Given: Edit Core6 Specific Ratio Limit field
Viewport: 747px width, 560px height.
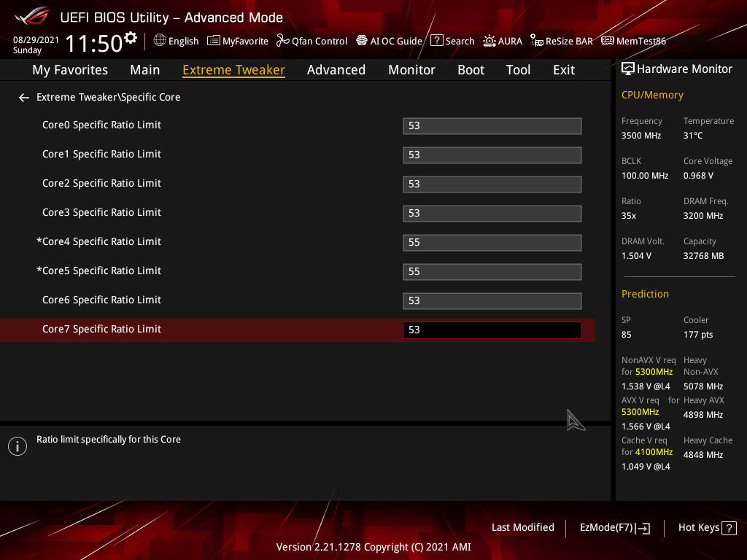Looking at the screenshot, I should click(x=492, y=301).
